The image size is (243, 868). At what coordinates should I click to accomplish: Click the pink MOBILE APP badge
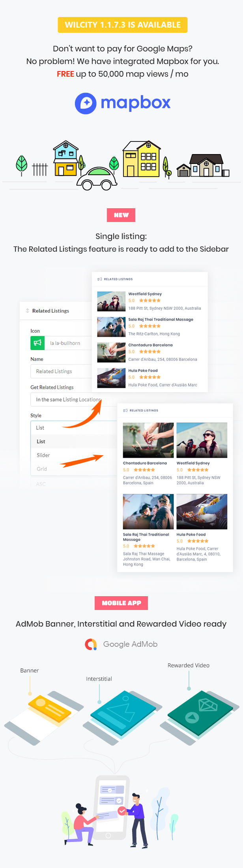point(121,603)
